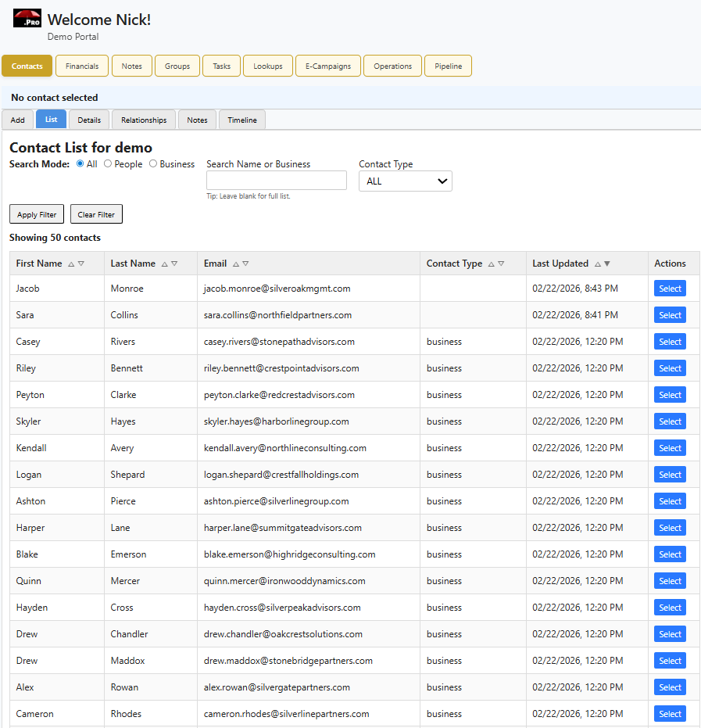Select contact Alex Rowan
The height and width of the screenshot is (728, 701).
click(x=670, y=687)
